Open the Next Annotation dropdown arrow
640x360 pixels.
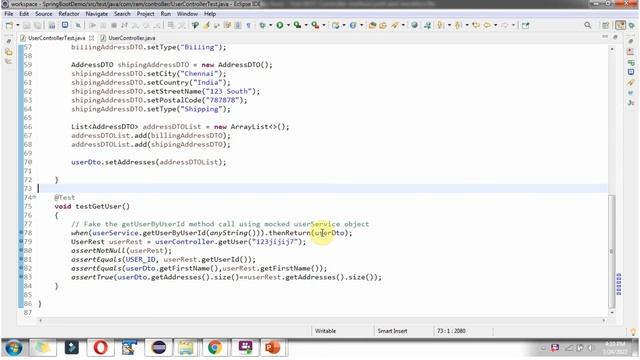449,25
